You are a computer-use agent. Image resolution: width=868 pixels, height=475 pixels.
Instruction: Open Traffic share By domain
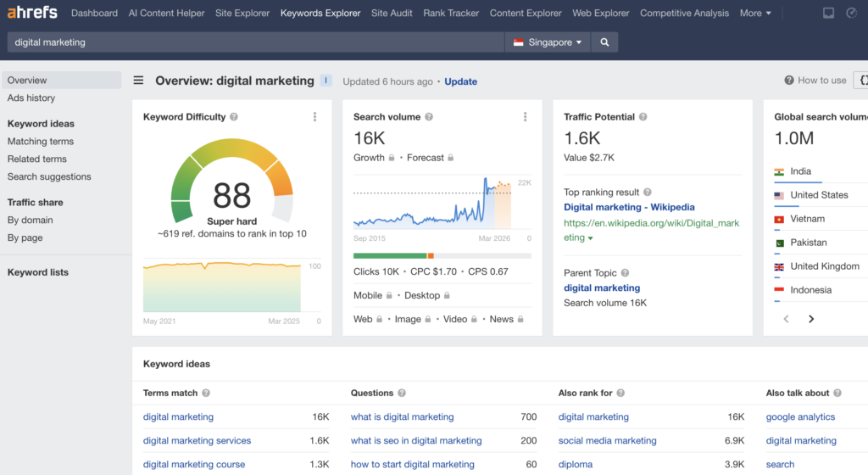31,220
